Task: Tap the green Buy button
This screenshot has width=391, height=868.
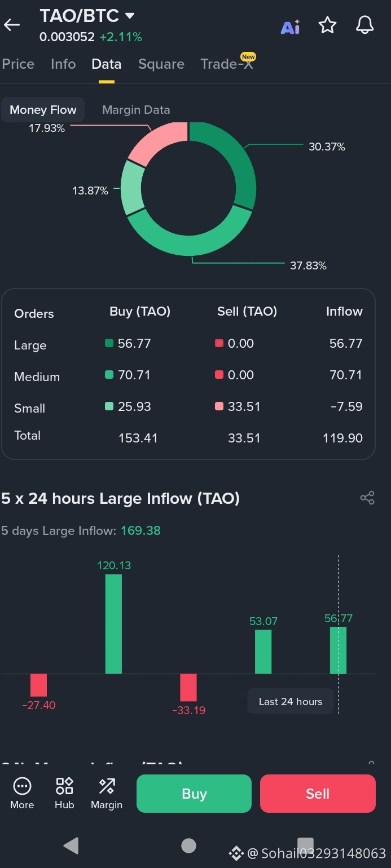Action: tap(194, 794)
